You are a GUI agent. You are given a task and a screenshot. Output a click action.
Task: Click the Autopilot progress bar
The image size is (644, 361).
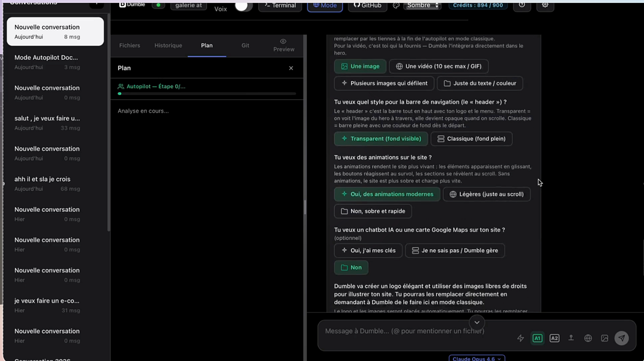pyautogui.click(x=206, y=94)
